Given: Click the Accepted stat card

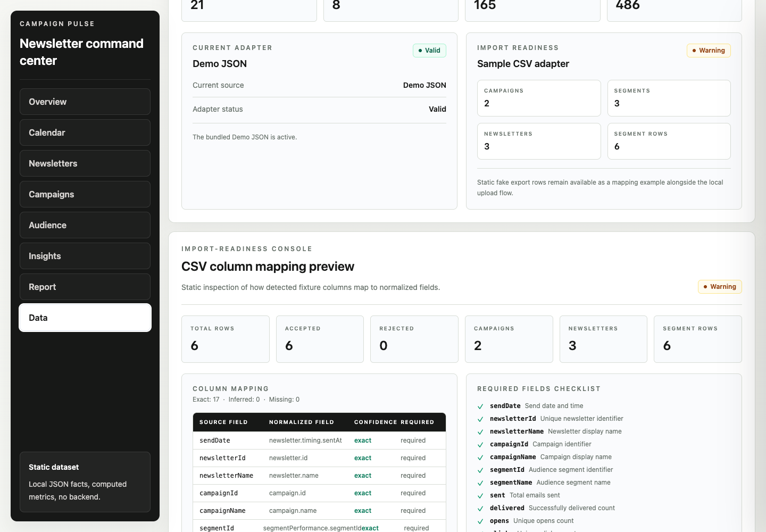Looking at the screenshot, I should (320, 339).
